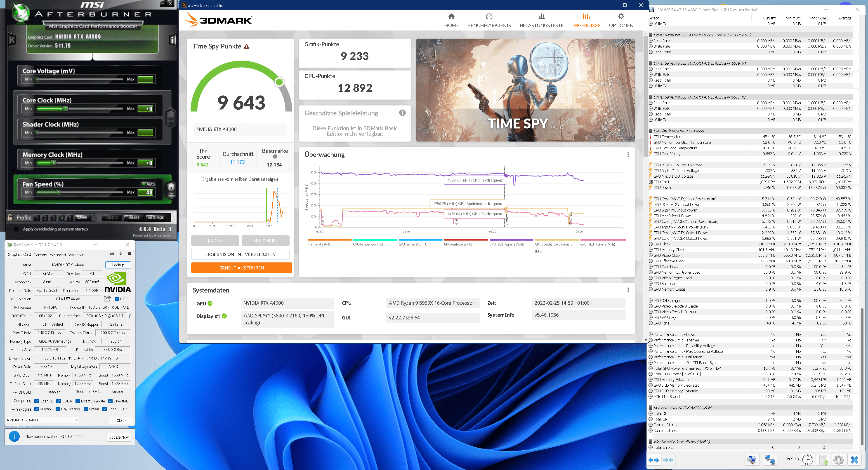Click the warning triangle beside Time Spy Punkte
This screenshot has height=470, width=868.
pyautogui.click(x=247, y=47)
